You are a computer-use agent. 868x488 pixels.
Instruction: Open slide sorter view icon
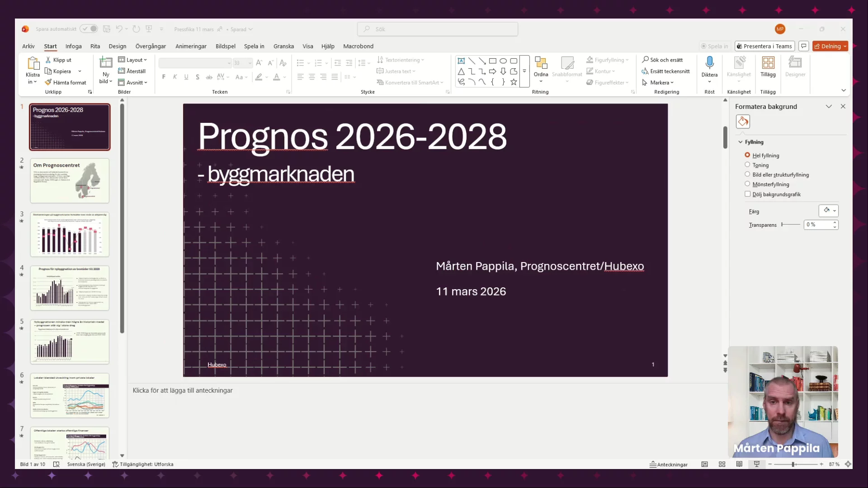point(722,464)
